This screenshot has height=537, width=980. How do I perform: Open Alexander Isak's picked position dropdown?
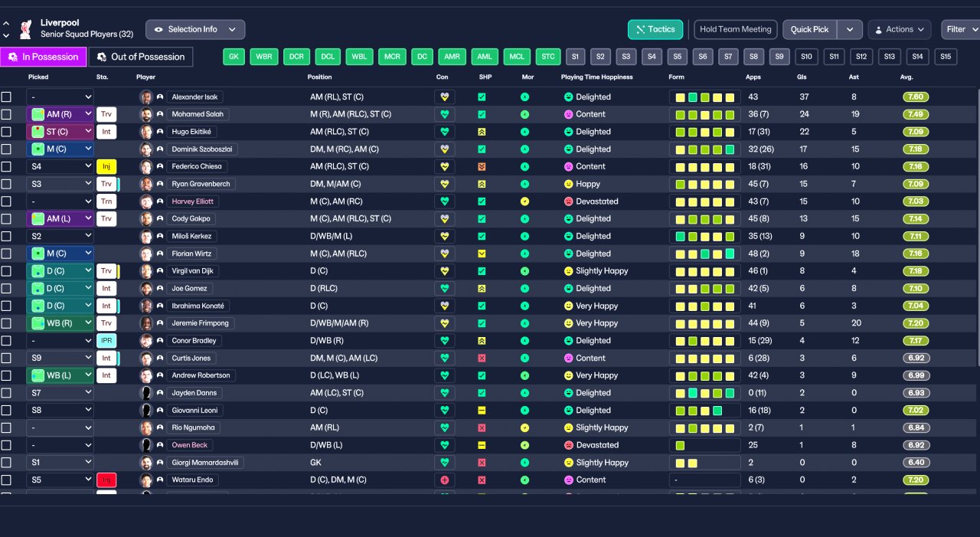tap(60, 97)
